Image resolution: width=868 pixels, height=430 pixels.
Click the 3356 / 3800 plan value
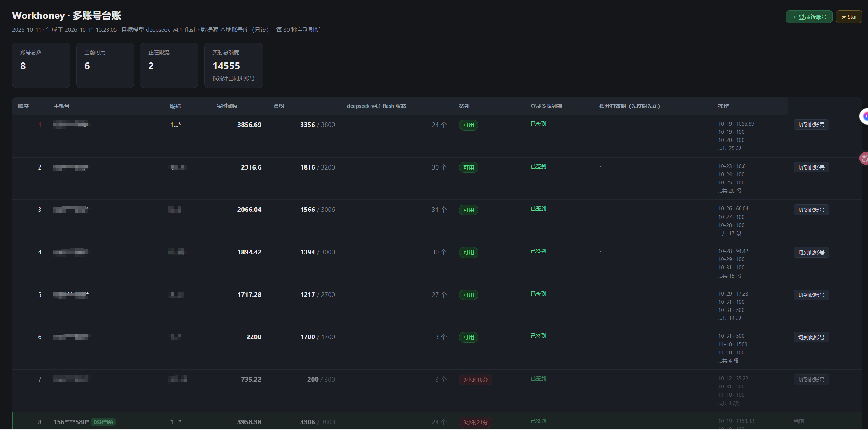point(318,125)
